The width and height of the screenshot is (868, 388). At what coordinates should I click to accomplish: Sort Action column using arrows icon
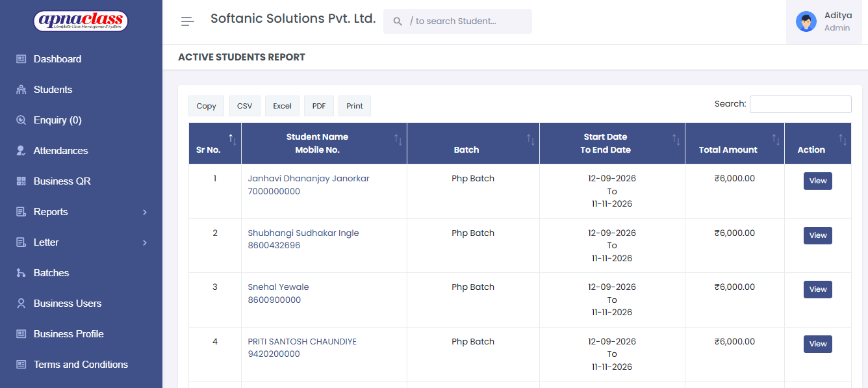click(x=843, y=139)
